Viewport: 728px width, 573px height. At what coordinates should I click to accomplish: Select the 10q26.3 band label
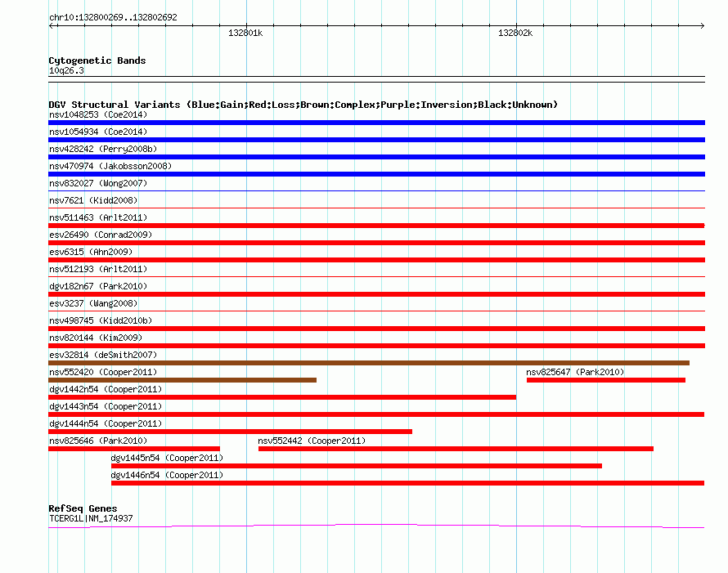(66, 70)
